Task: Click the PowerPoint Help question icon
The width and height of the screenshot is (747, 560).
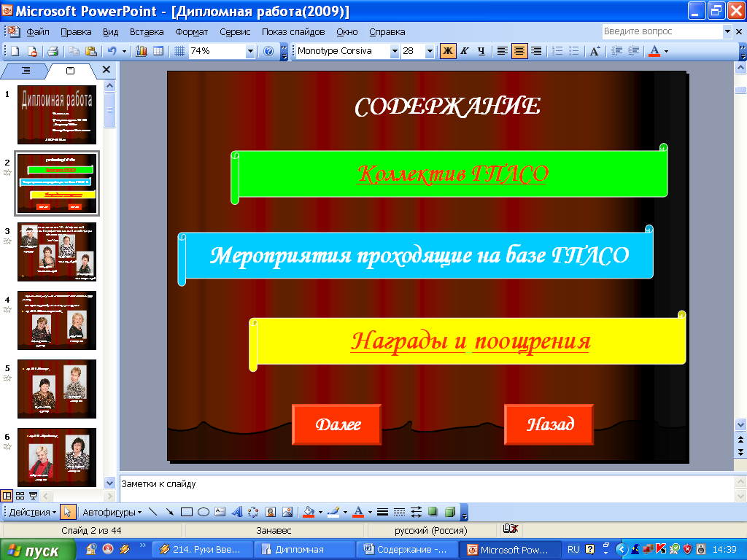Action: 268,51
